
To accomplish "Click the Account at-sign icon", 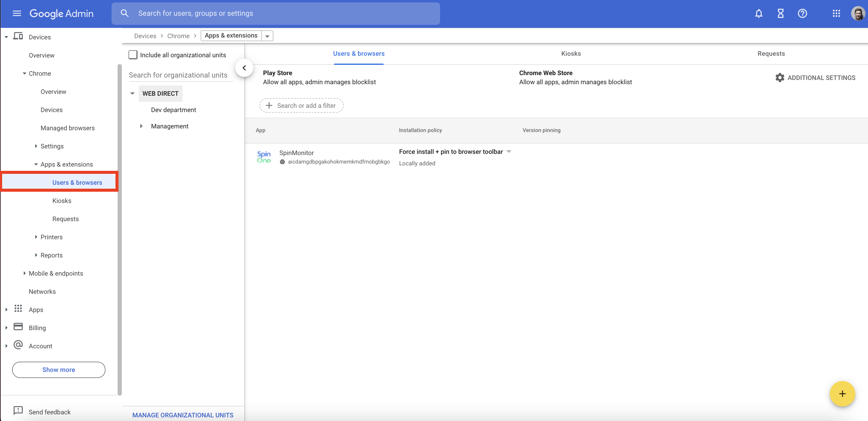I will click(18, 345).
